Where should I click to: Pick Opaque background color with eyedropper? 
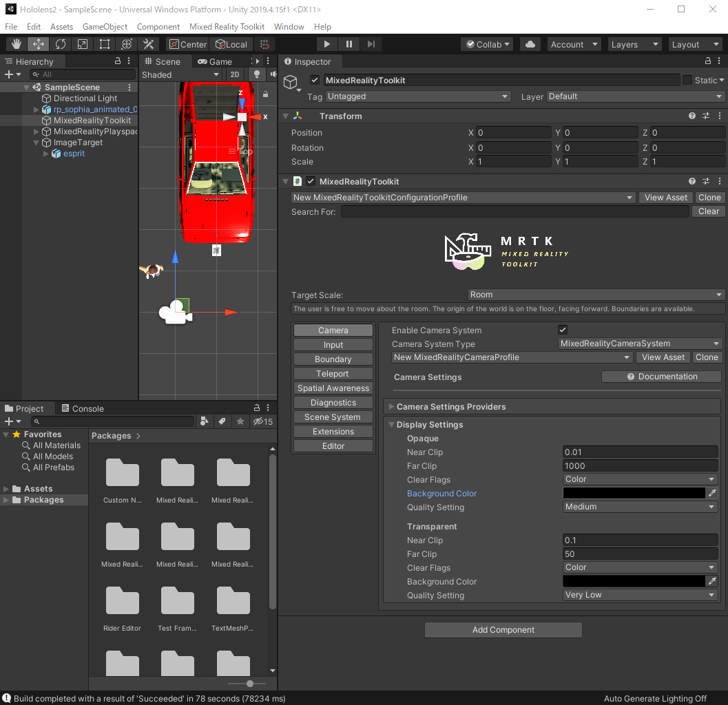pos(712,494)
